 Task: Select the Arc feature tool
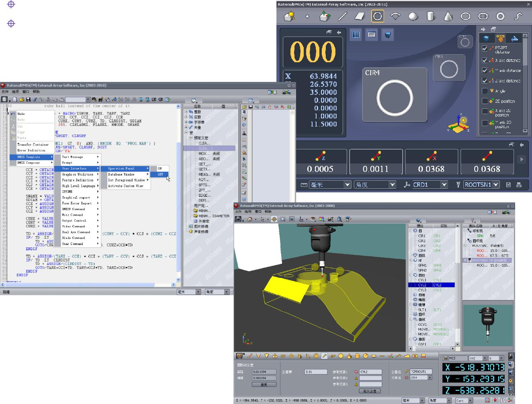pyautogui.click(x=396, y=16)
